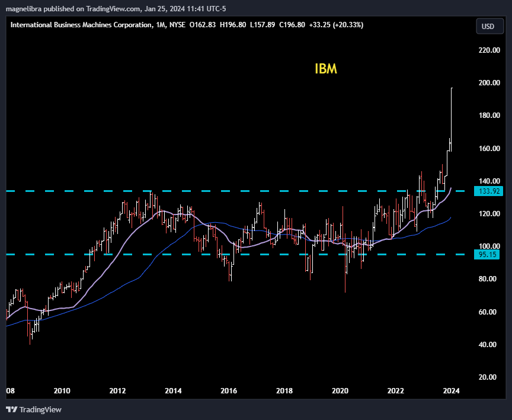Click the 160.00 price axis label
The height and width of the screenshot is (420, 512).
tap(489, 148)
